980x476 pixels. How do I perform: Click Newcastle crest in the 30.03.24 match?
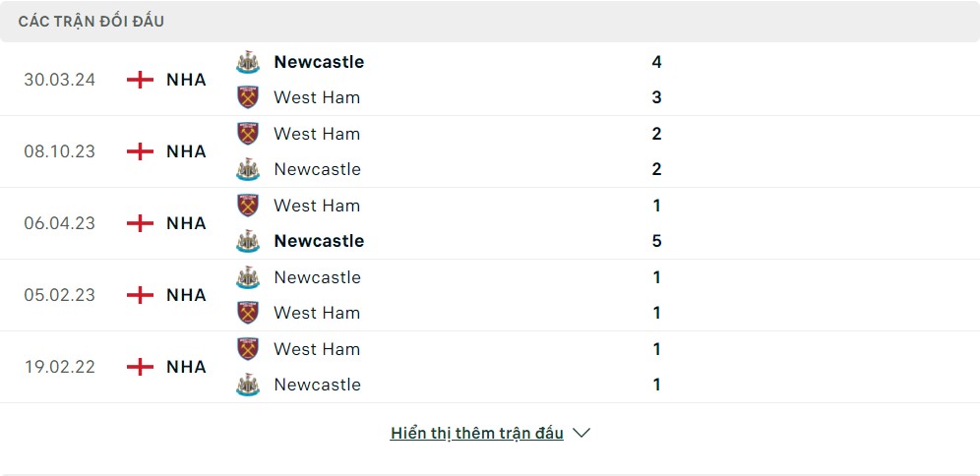248,62
